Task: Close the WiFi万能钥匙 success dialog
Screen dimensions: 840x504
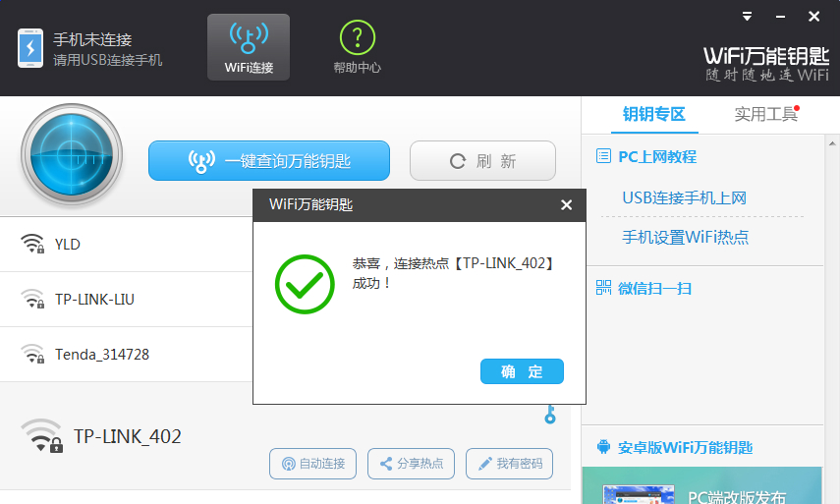Action: tap(566, 205)
